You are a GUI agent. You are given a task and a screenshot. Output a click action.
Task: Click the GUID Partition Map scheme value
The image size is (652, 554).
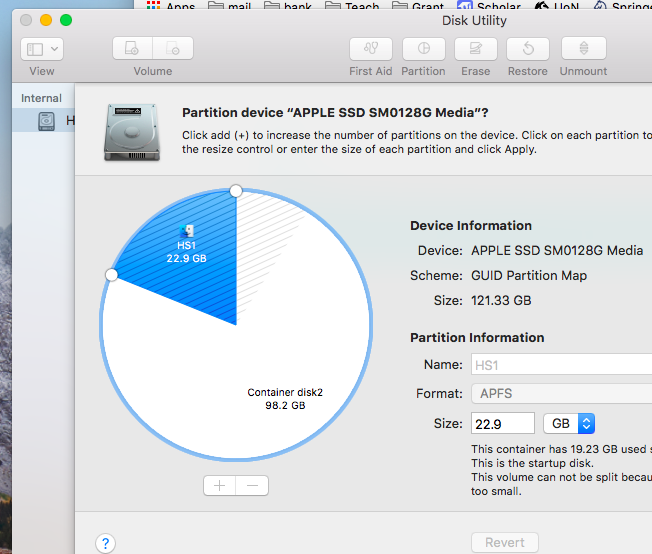coord(529,275)
